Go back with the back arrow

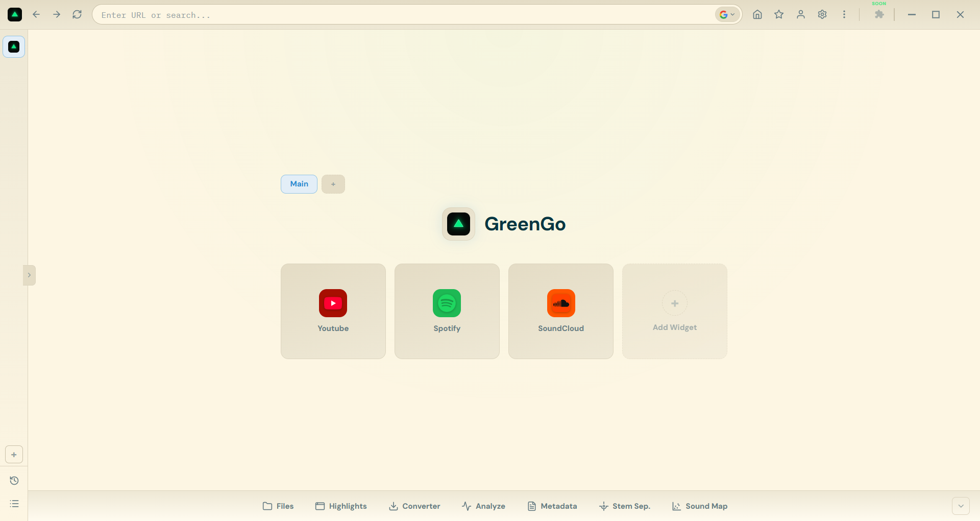[x=36, y=15]
